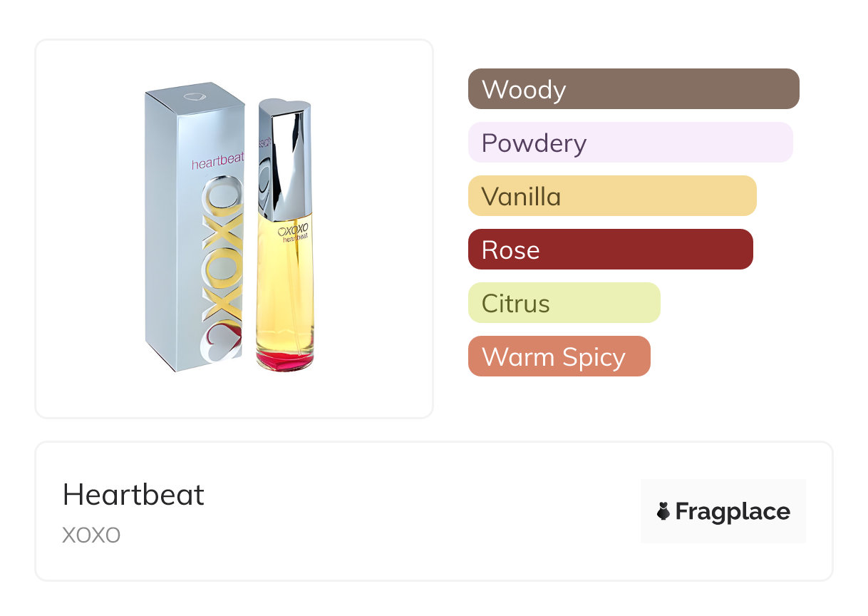Choose the Vanilla accord bar
Image resolution: width=868 pixels, height=616 pixels.
tap(611, 196)
